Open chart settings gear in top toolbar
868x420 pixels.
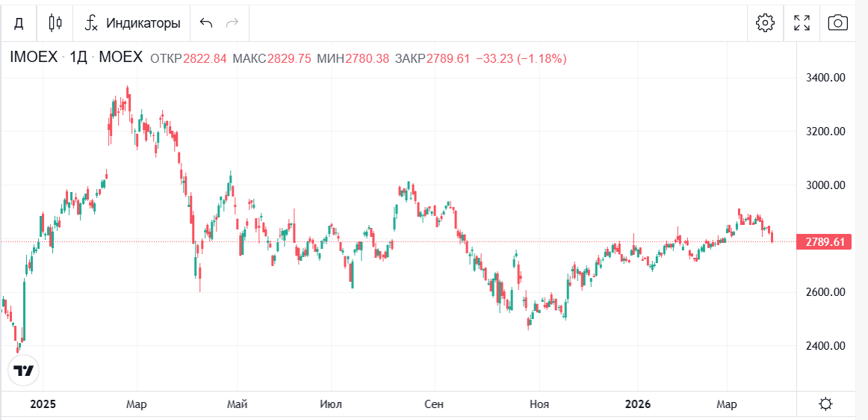pyautogui.click(x=765, y=22)
